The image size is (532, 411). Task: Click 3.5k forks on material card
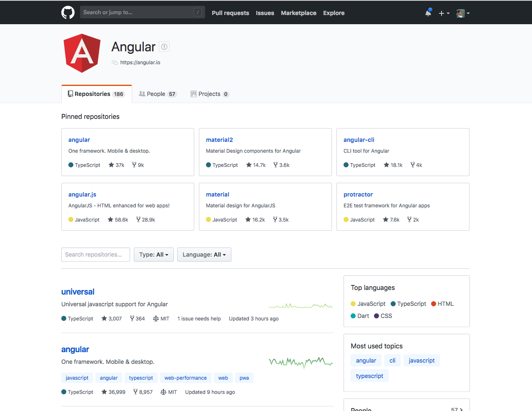pyautogui.click(x=281, y=219)
